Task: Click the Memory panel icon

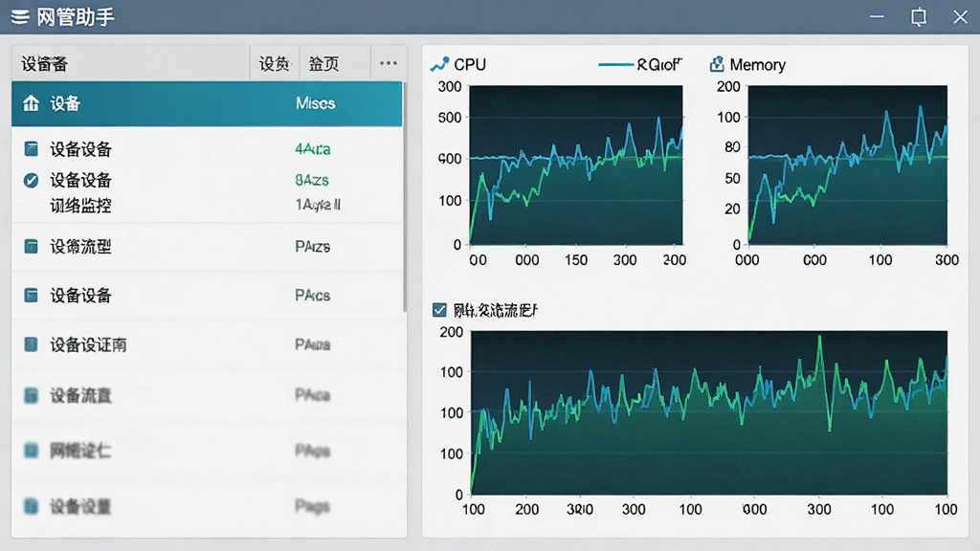Action: pyautogui.click(x=717, y=64)
